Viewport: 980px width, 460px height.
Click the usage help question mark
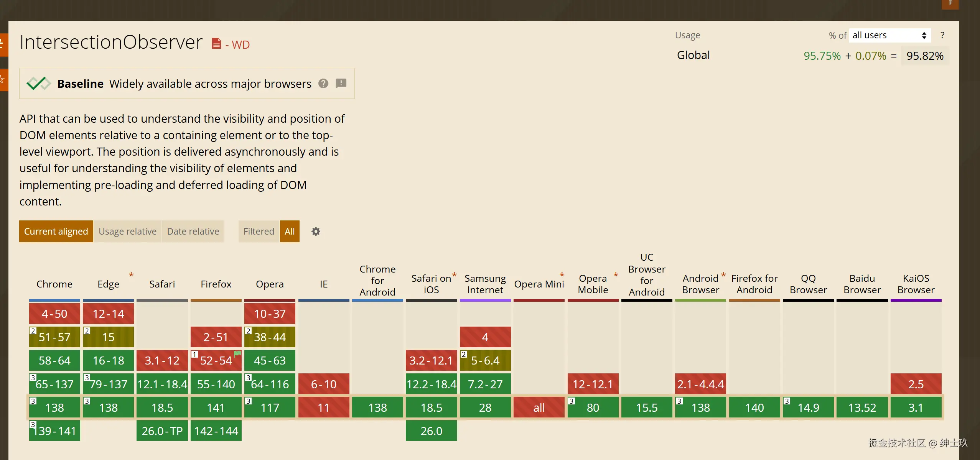[942, 35]
